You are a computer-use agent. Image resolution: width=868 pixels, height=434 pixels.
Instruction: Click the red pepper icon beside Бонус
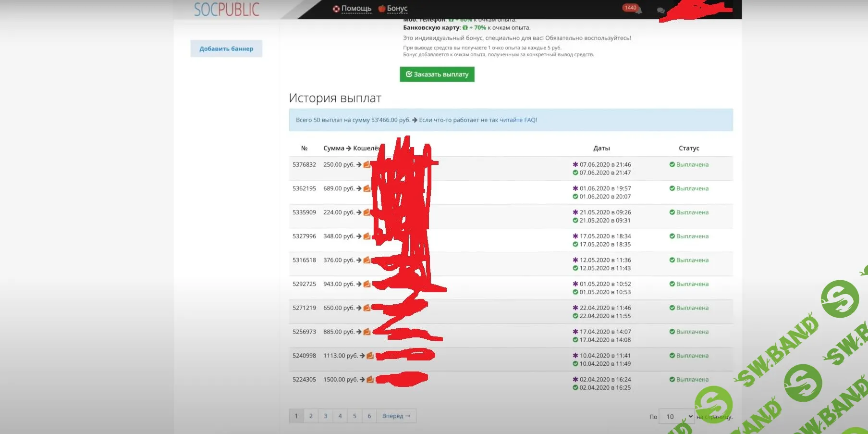pos(382,8)
